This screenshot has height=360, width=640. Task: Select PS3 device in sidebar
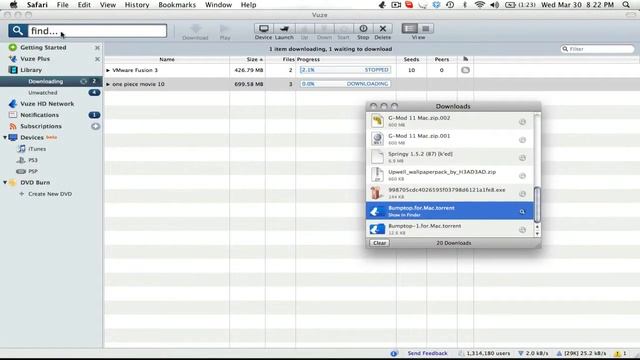(33, 160)
